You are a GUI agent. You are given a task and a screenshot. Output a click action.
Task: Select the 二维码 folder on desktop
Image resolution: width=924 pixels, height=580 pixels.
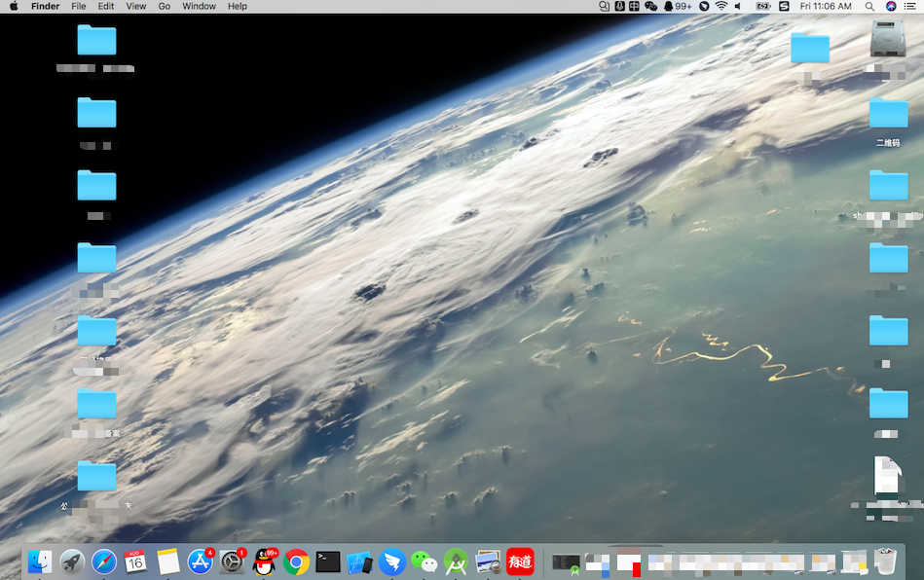[888, 113]
